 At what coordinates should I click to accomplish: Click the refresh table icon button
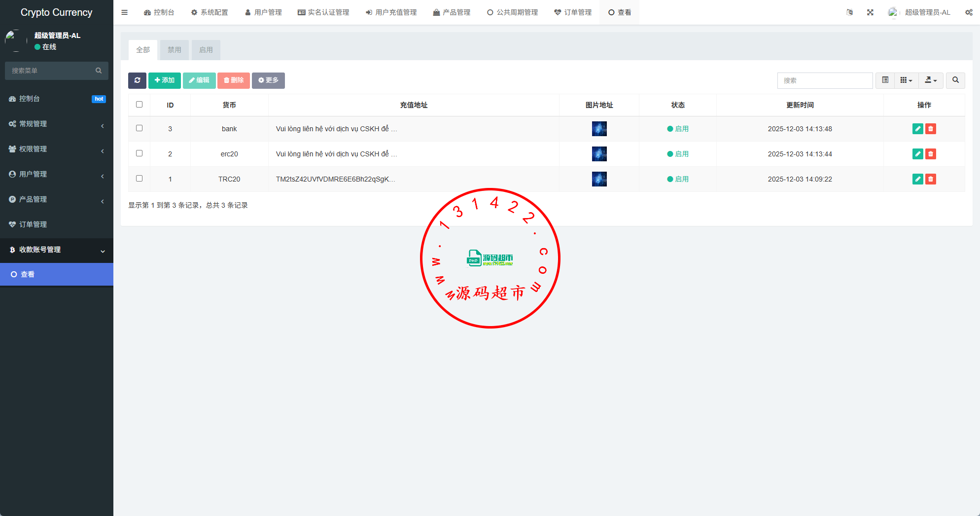click(x=137, y=80)
